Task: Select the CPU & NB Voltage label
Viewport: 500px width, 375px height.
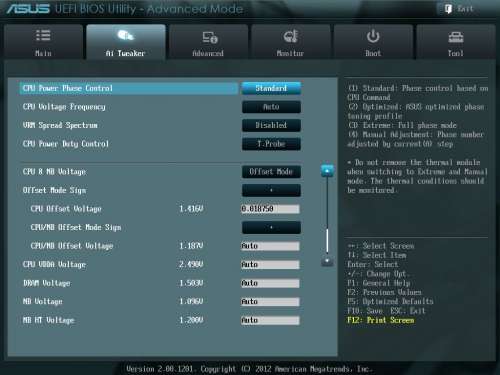Action: 54,172
